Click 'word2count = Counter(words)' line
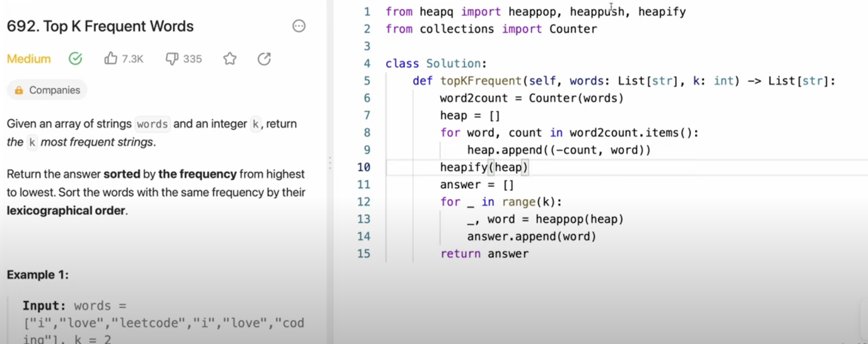Screen dimensions: 868x344 click(532, 98)
